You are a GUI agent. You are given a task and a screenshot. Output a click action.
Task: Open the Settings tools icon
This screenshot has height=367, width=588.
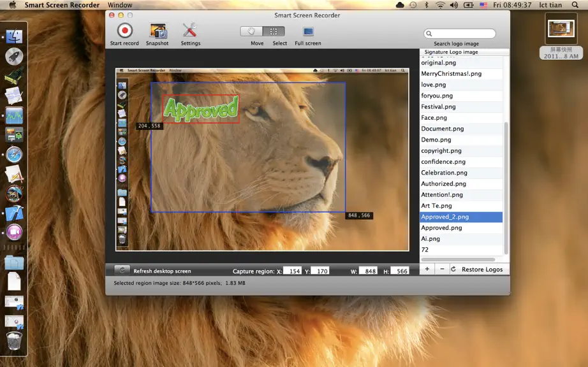coord(190,31)
